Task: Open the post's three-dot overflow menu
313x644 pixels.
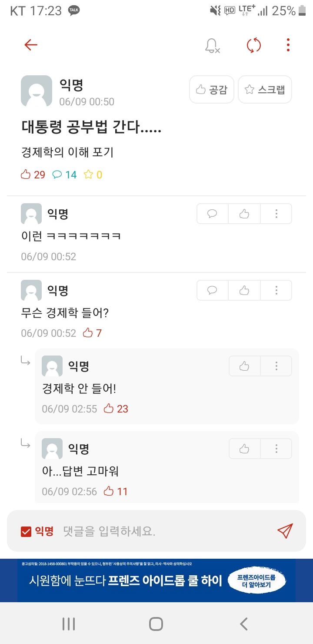Action: 288,45
